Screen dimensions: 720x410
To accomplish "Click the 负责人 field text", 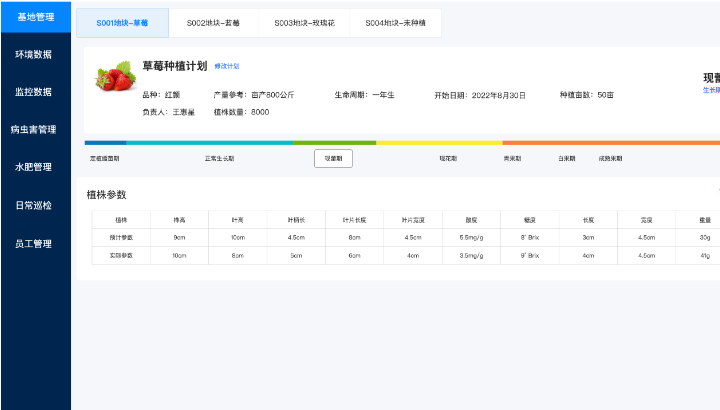I will click(x=169, y=112).
